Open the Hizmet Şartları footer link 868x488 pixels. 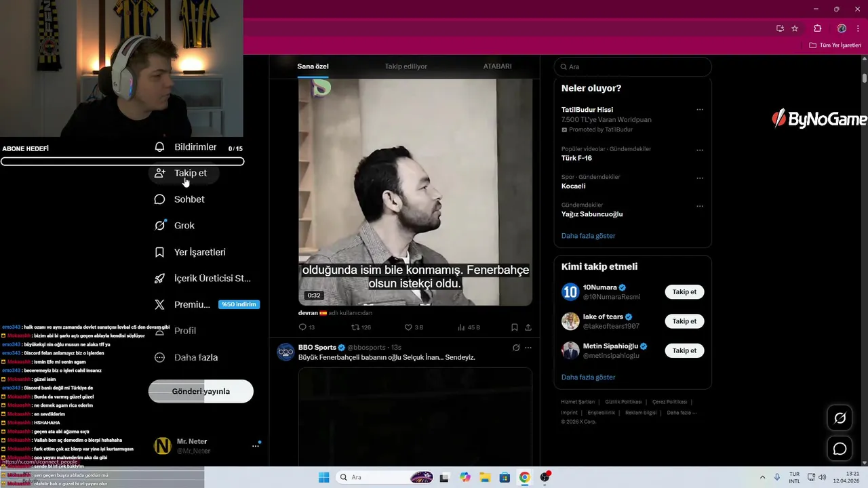pos(578,402)
